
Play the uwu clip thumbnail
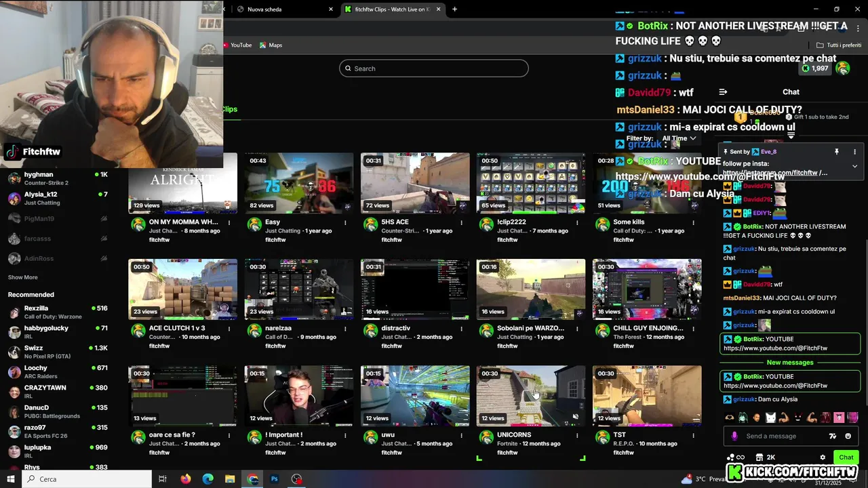[x=415, y=396]
